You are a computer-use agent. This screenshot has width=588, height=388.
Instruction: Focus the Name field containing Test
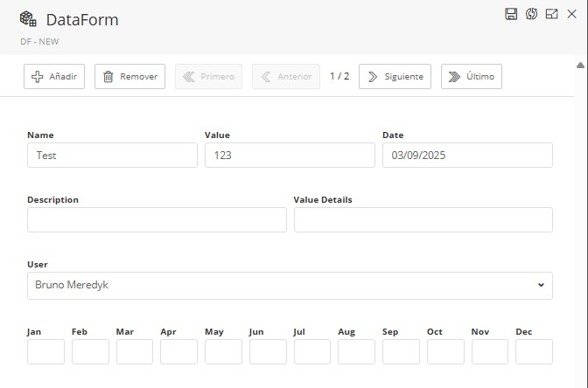[112, 155]
